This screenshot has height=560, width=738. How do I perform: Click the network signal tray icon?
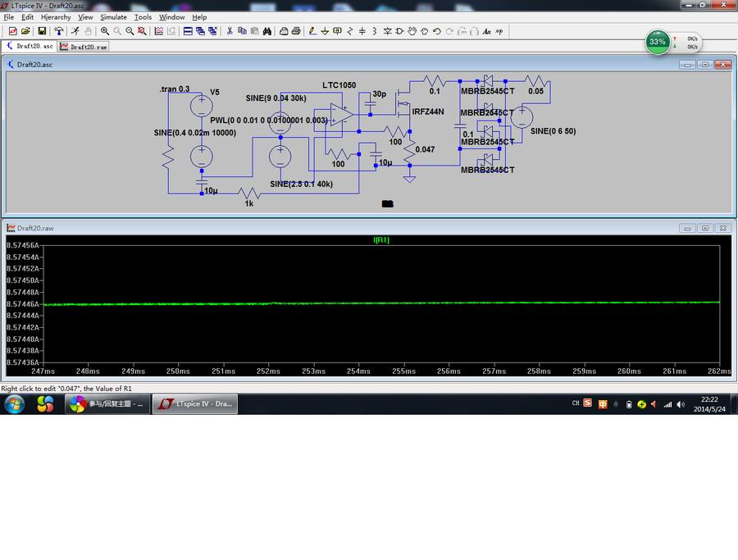667,404
